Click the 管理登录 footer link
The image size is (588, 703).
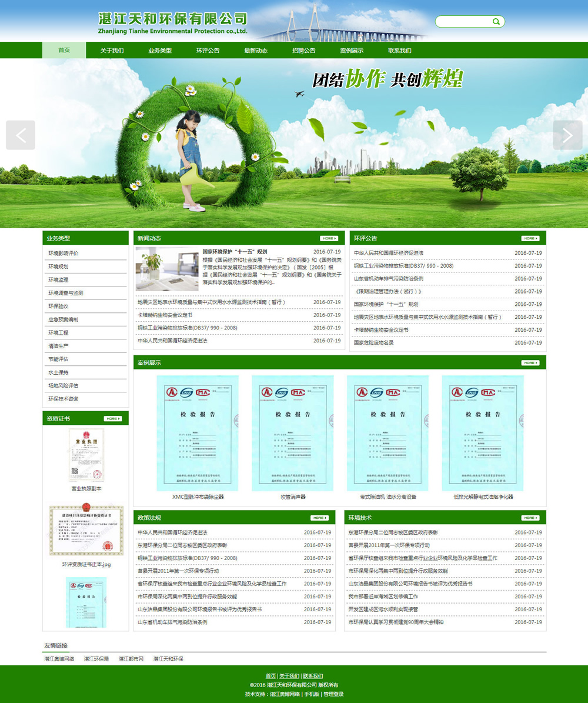pyautogui.click(x=333, y=694)
